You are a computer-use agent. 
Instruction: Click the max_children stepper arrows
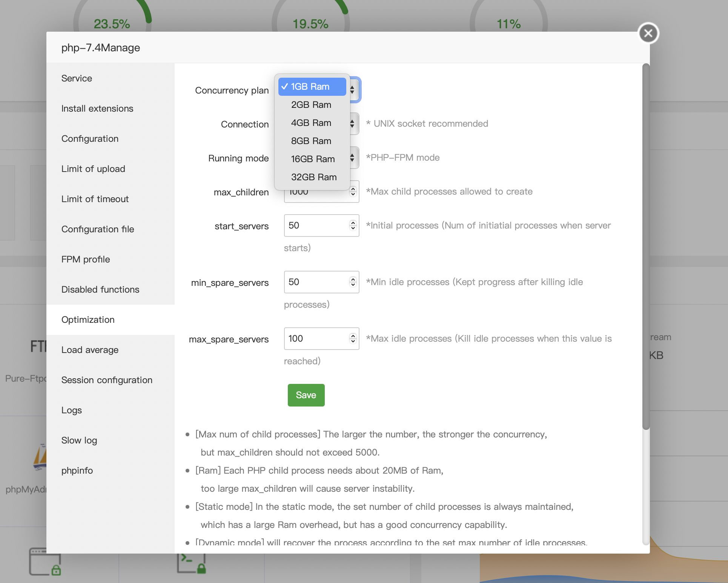(x=353, y=192)
